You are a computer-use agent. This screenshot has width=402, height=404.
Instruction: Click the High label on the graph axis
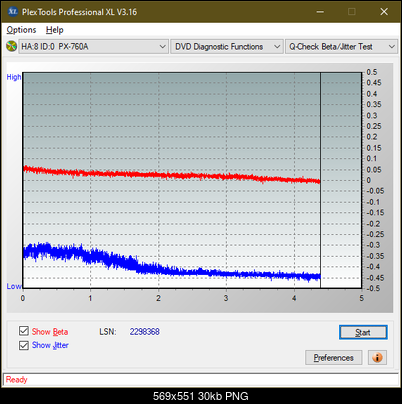[14, 77]
